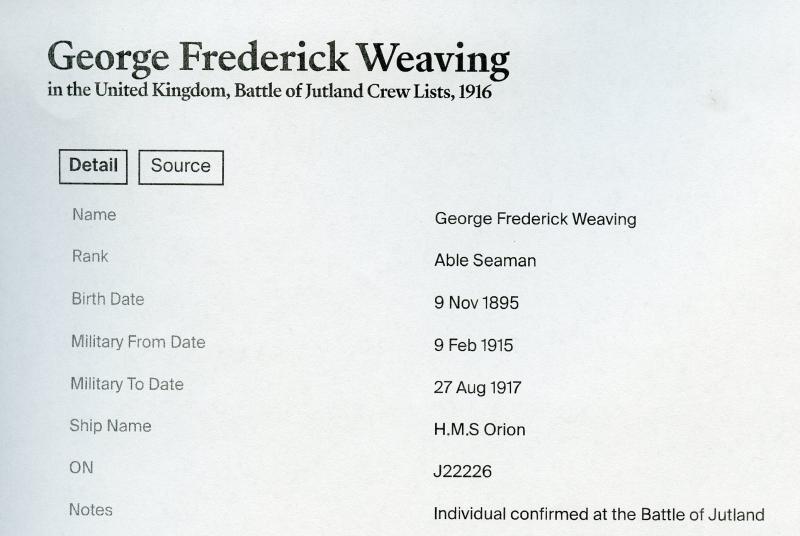Select the ship name H.M.S Orion
The height and width of the screenshot is (536, 800).
tap(480, 429)
